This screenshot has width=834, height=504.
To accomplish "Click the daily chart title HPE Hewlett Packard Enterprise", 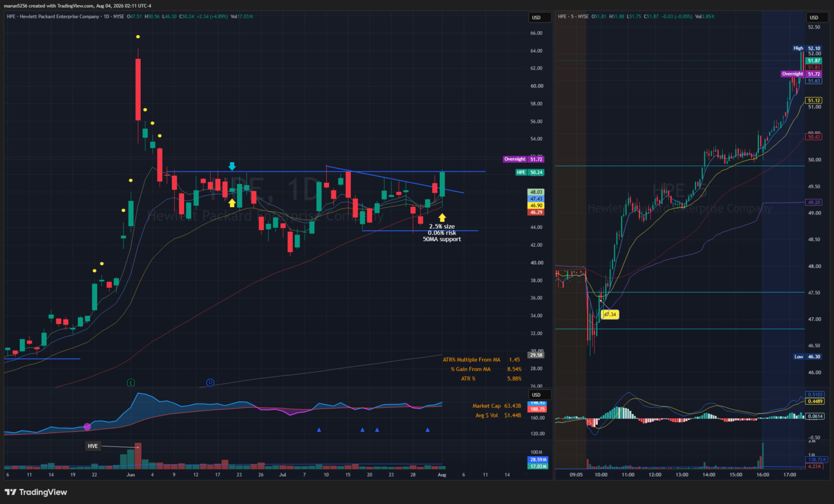I will (x=53, y=17).
